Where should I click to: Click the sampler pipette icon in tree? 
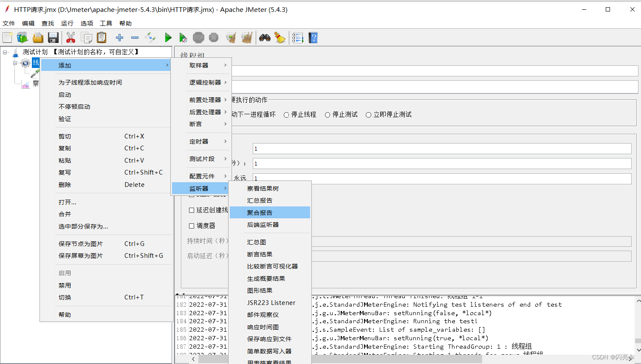point(35,74)
